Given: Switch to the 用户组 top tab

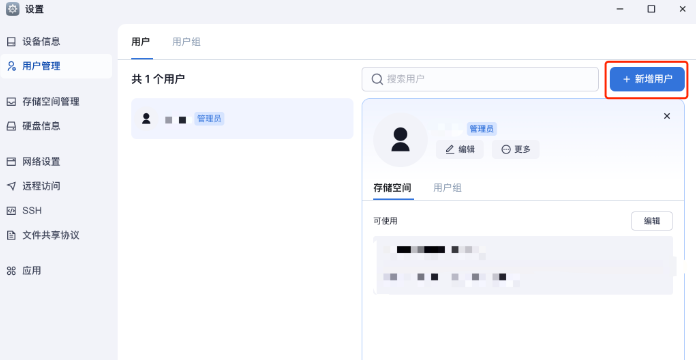Looking at the screenshot, I should coord(186,42).
